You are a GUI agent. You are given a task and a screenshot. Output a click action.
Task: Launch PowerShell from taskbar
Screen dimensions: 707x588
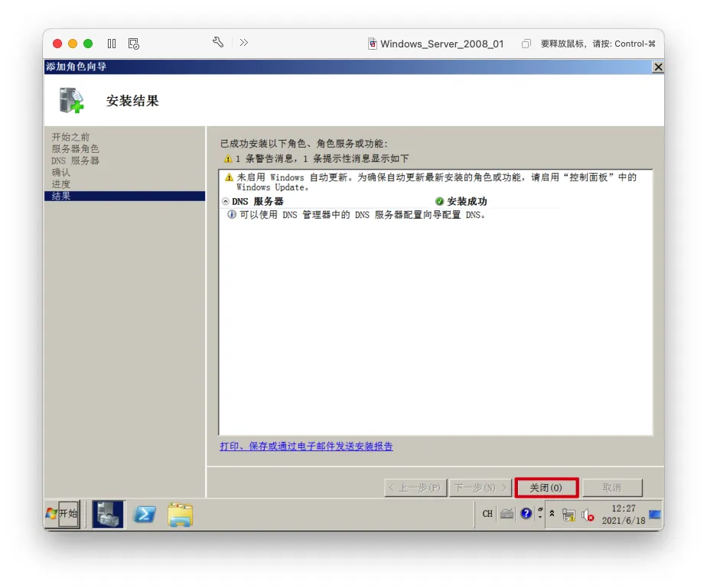[145, 514]
